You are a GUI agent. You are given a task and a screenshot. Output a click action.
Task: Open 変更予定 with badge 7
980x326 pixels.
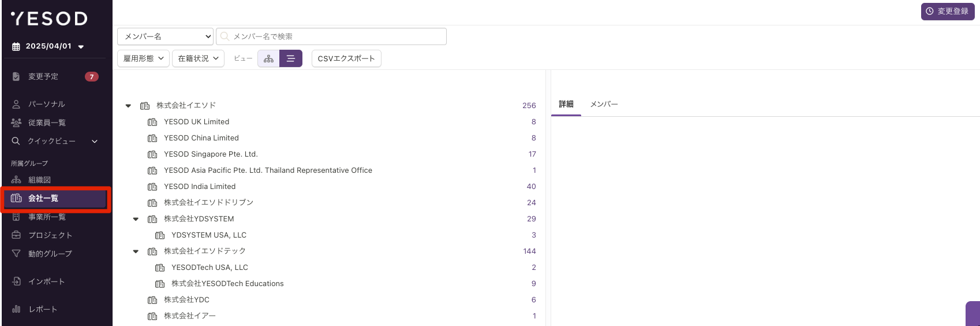(55, 76)
